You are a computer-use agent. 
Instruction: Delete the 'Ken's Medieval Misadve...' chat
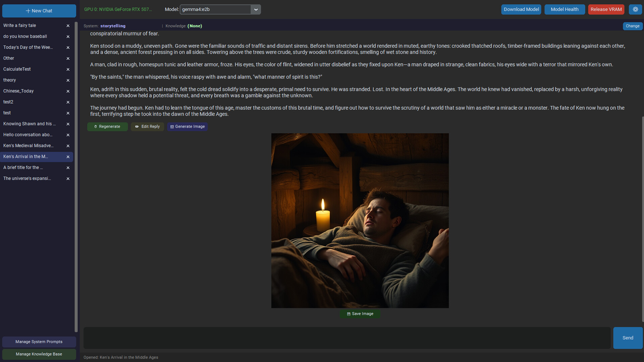pos(68,146)
